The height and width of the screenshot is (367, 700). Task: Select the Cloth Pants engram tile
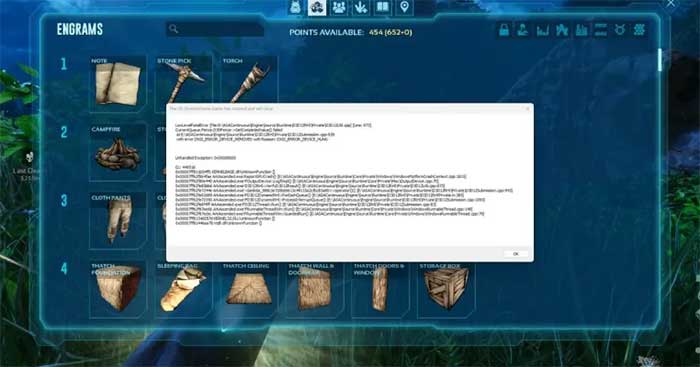coord(118,221)
